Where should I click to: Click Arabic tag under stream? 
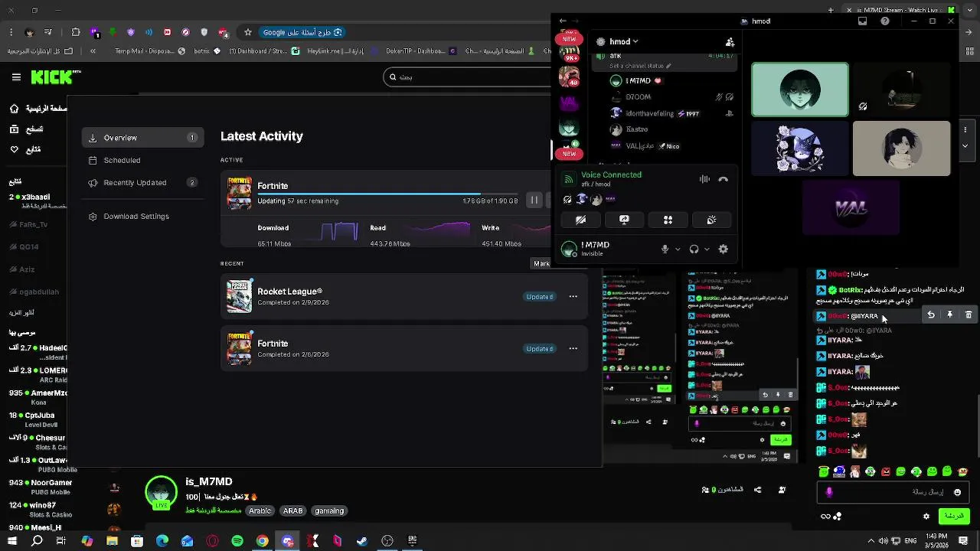coord(260,511)
